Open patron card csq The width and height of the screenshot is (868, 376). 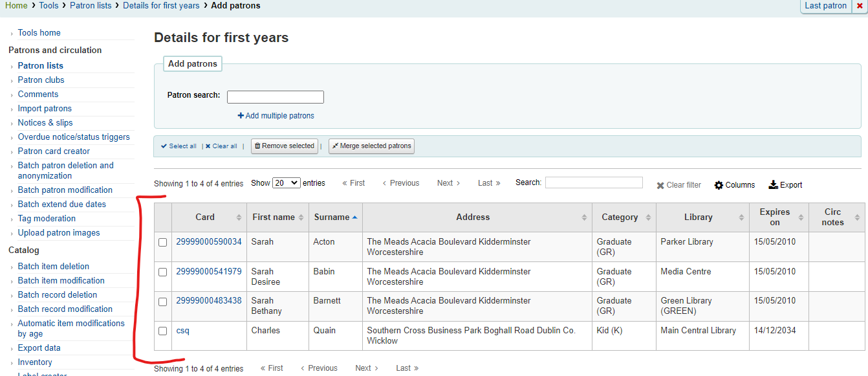pos(182,331)
